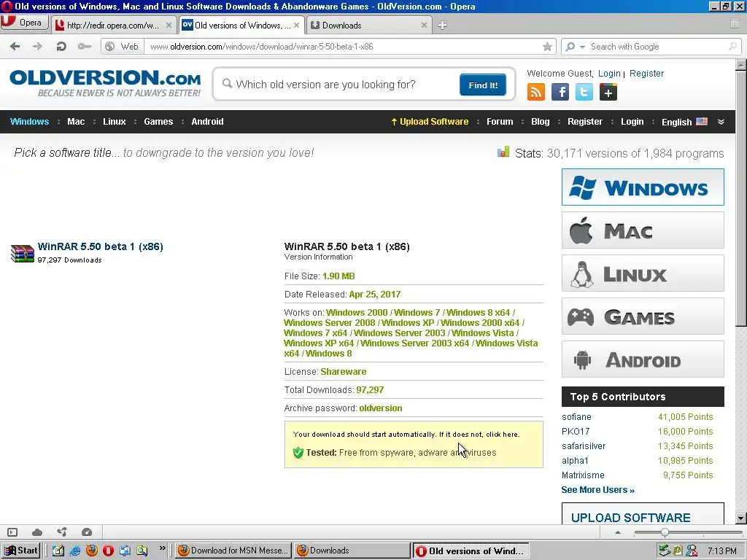Switch to the redir.opera.com tab
The height and width of the screenshot is (560, 747).
point(113,26)
